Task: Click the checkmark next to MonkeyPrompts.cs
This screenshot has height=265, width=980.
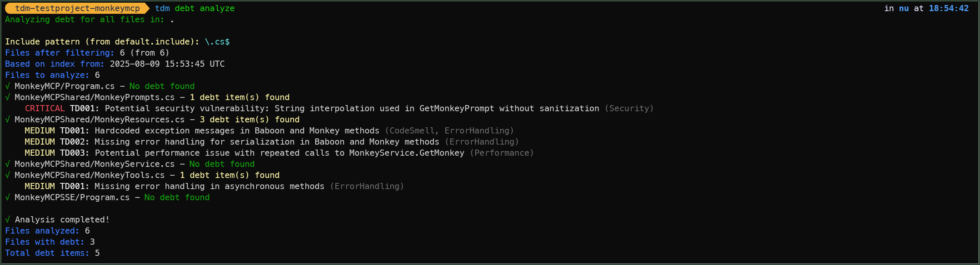Action: click(7, 97)
